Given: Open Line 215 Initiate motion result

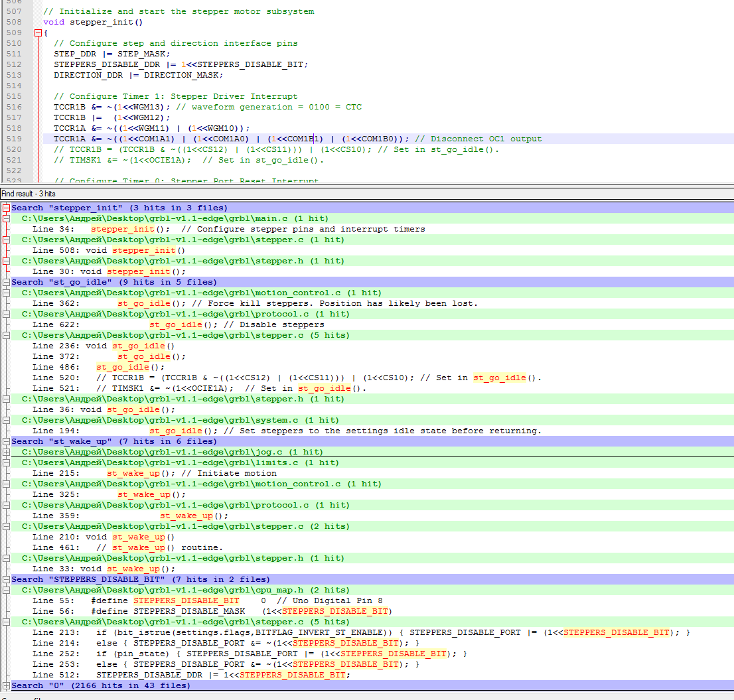Looking at the screenshot, I should point(154,473).
